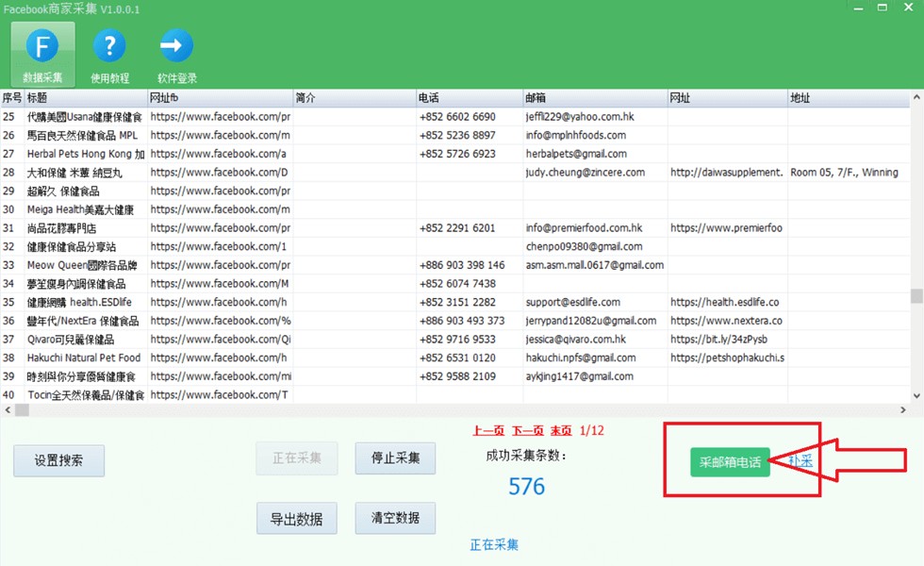The image size is (924, 566).
Task: Click the vertical scrollbar thumb
Action: click(x=916, y=295)
